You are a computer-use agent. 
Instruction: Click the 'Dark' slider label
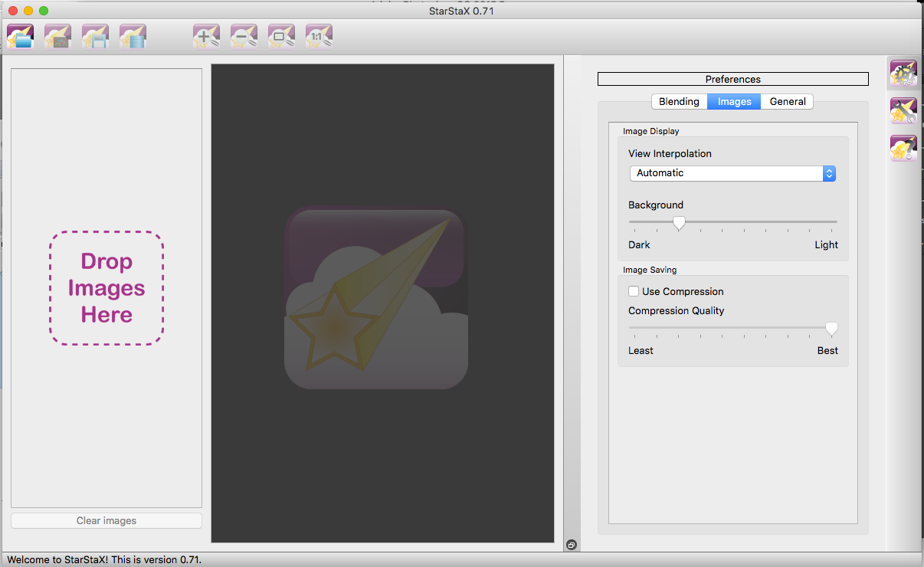tap(639, 245)
